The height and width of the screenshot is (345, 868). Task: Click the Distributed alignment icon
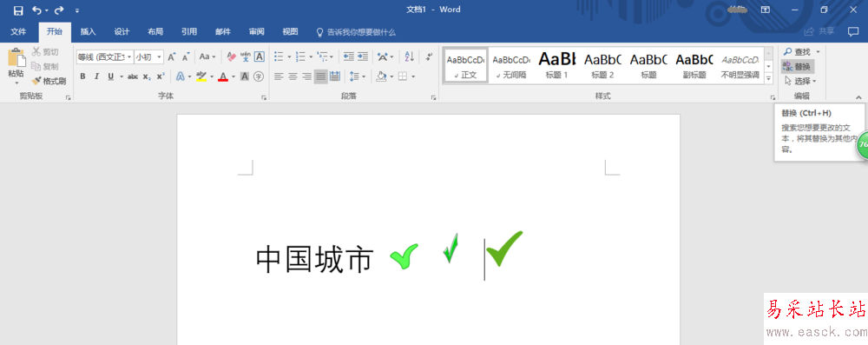[335, 76]
